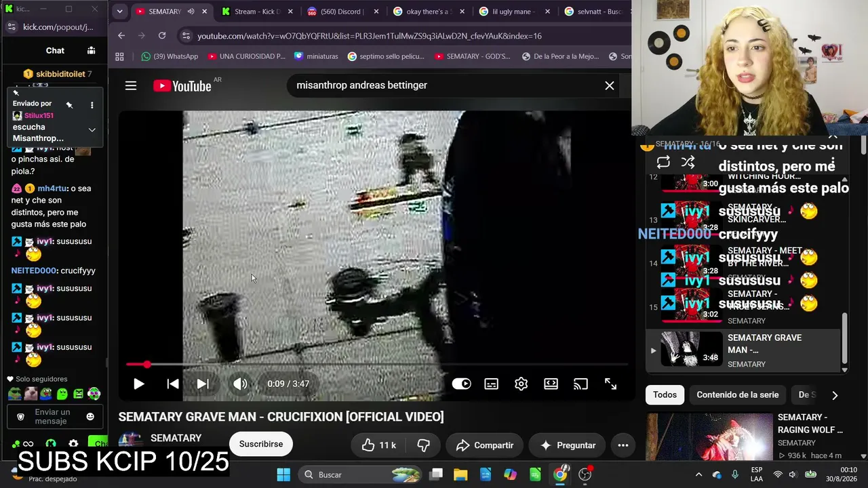Seek using the red video progress bar

click(x=376, y=365)
